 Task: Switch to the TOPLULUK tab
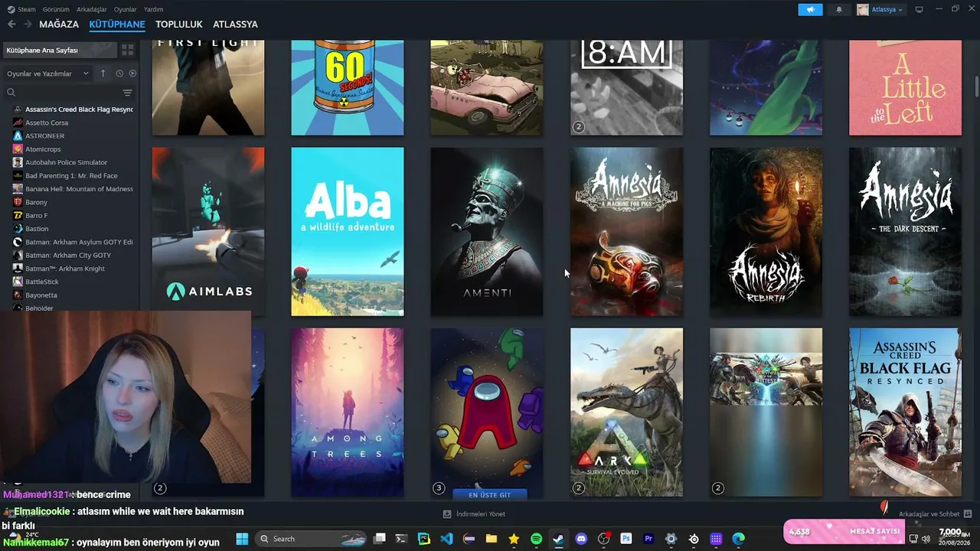pos(179,24)
